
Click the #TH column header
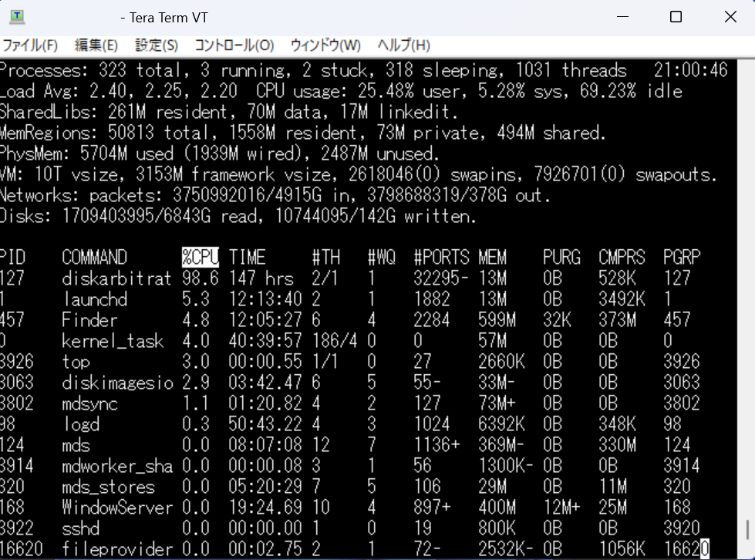click(x=326, y=257)
